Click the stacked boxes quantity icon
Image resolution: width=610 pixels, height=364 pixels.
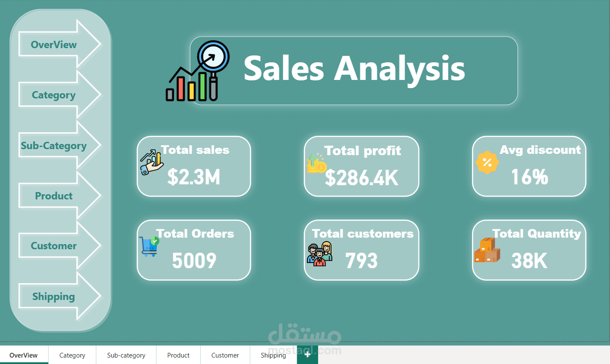487,250
